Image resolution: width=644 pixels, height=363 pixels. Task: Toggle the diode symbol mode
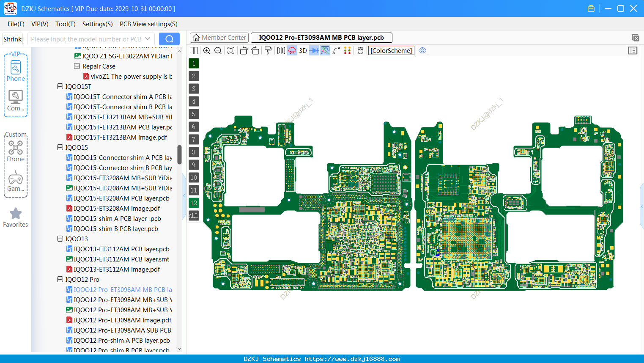[314, 50]
